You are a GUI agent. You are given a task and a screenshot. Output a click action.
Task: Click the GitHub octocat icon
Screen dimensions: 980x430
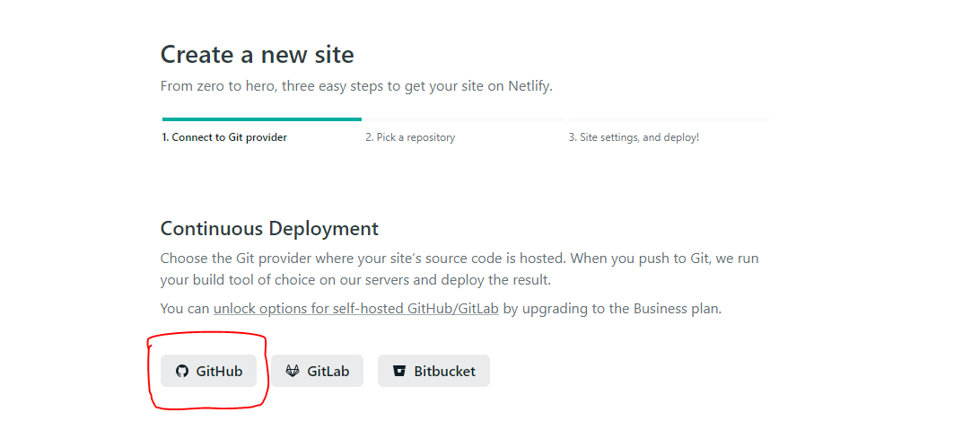click(182, 372)
